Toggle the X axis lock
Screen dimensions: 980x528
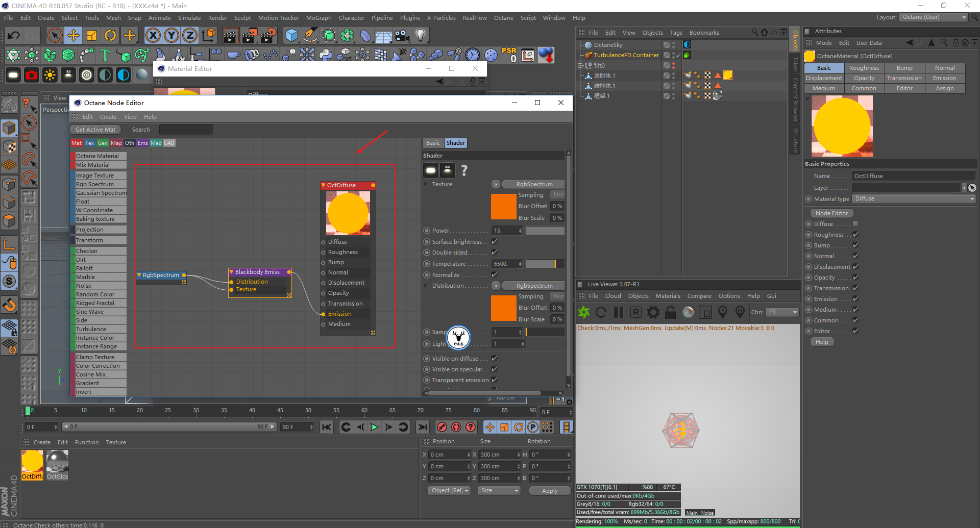click(x=153, y=35)
